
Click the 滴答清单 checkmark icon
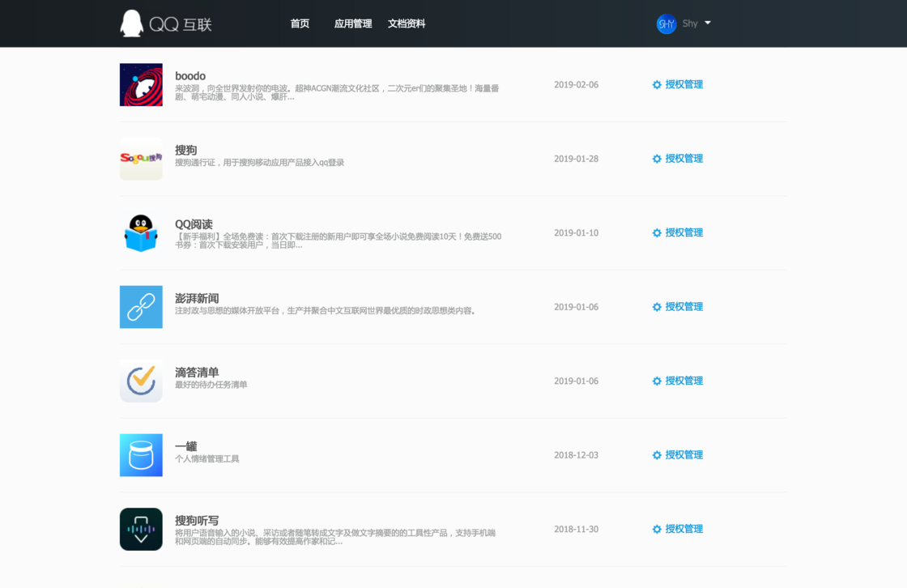point(141,381)
